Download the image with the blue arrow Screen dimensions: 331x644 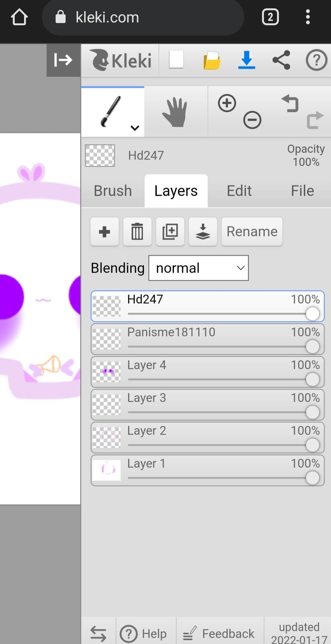[246, 60]
